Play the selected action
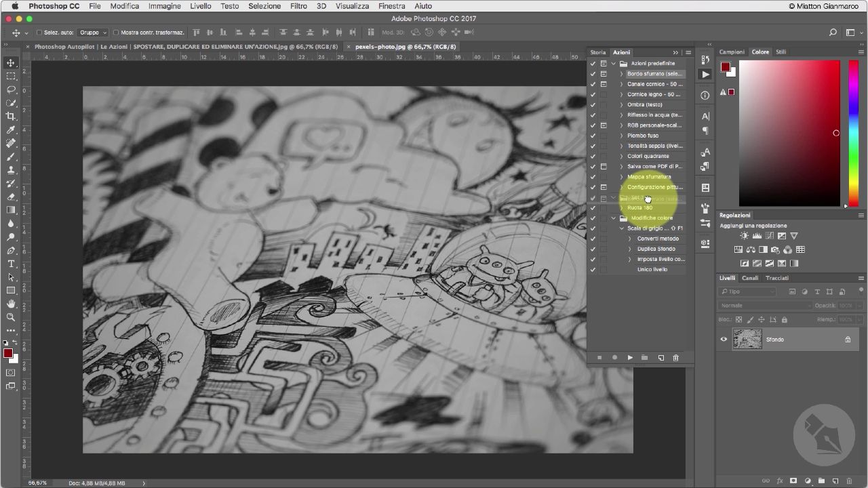868x488 pixels. (630, 358)
